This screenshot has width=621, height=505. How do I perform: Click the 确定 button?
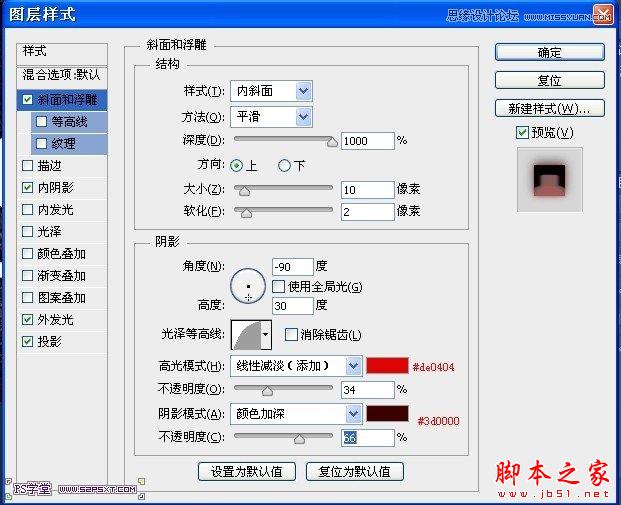pyautogui.click(x=550, y=52)
